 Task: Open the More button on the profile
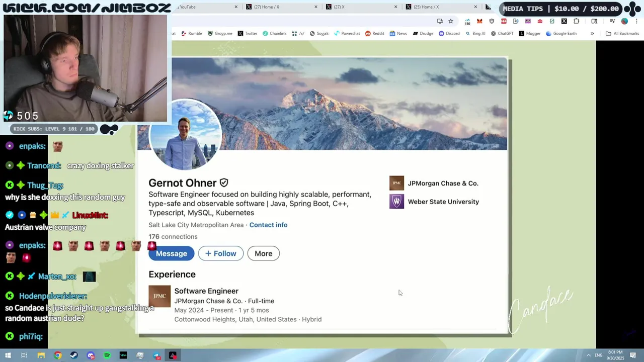click(263, 253)
